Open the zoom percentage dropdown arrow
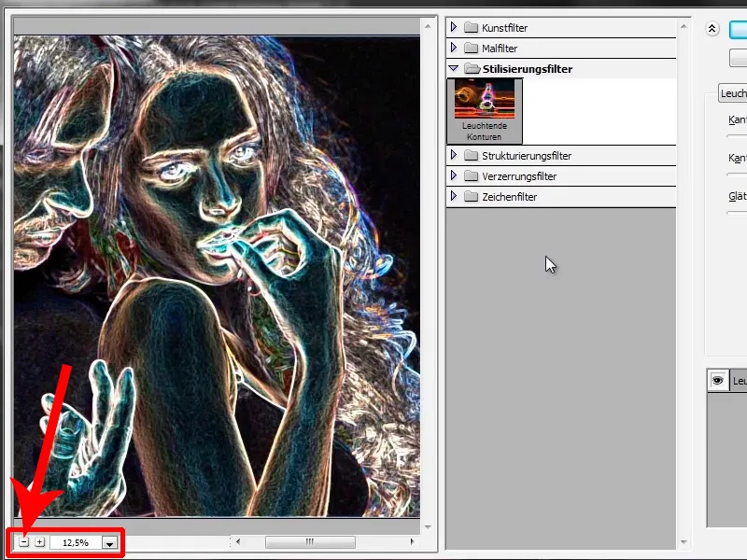 pos(109,543)
